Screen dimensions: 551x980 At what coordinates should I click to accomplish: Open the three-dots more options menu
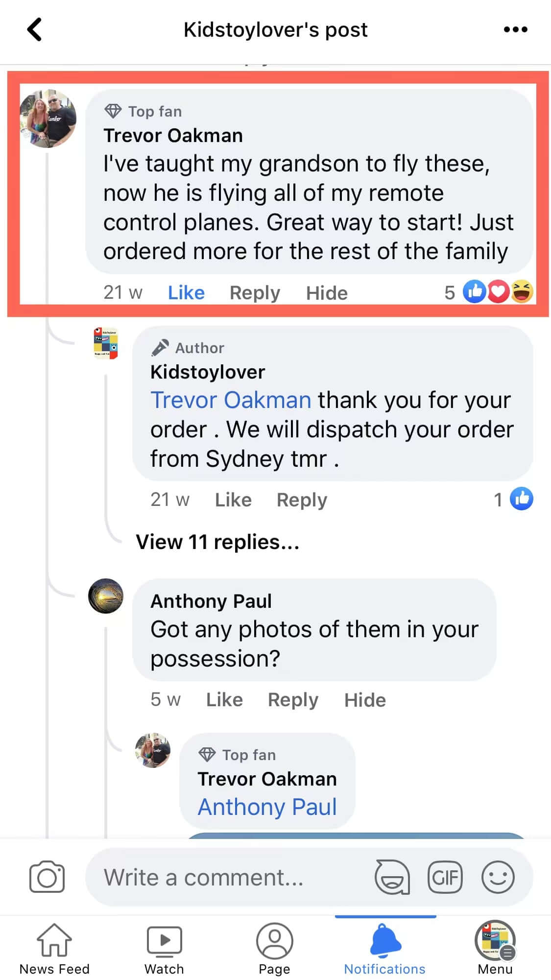(x=515, y=29)
